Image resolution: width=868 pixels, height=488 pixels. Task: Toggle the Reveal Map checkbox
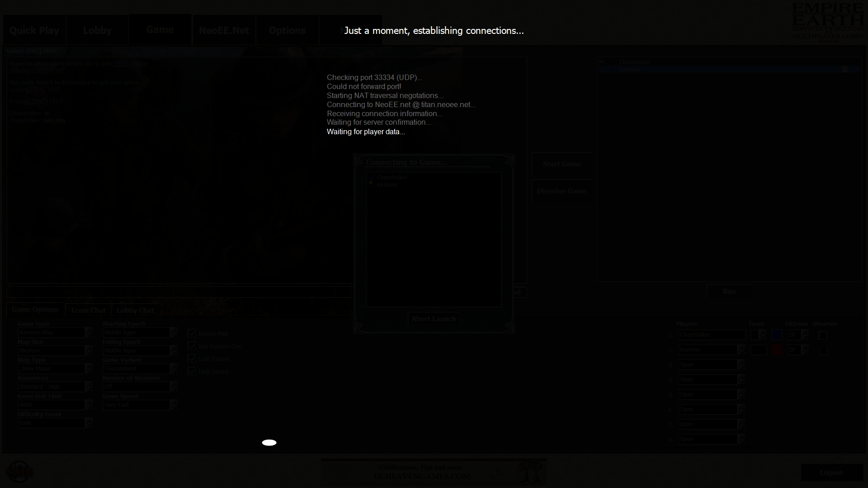(x=192, y=334)
